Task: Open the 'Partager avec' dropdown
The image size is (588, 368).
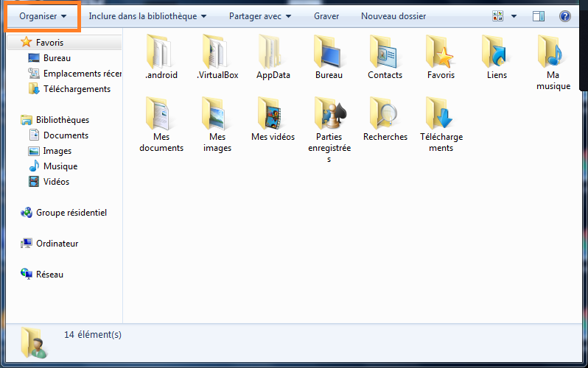Action: (259, 15)
